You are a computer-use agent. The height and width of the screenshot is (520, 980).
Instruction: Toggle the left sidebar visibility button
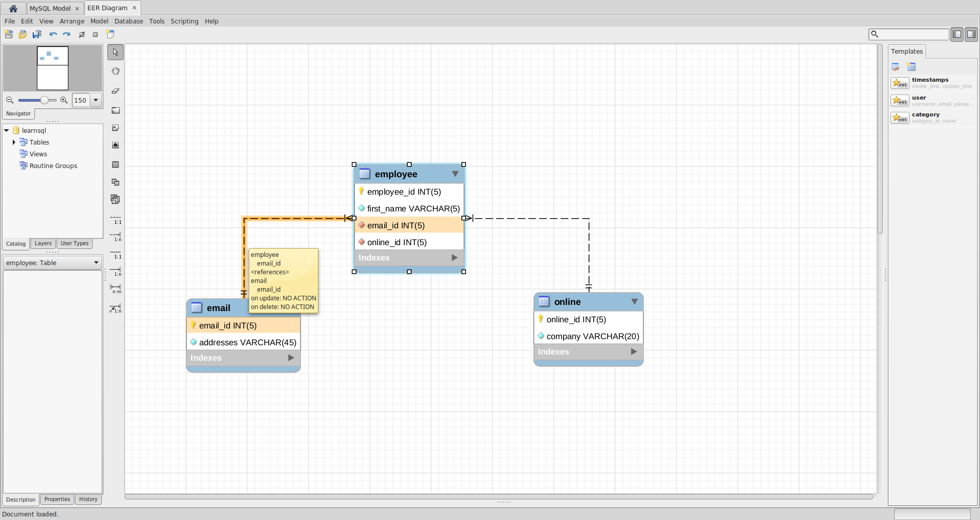coord(957,34)
